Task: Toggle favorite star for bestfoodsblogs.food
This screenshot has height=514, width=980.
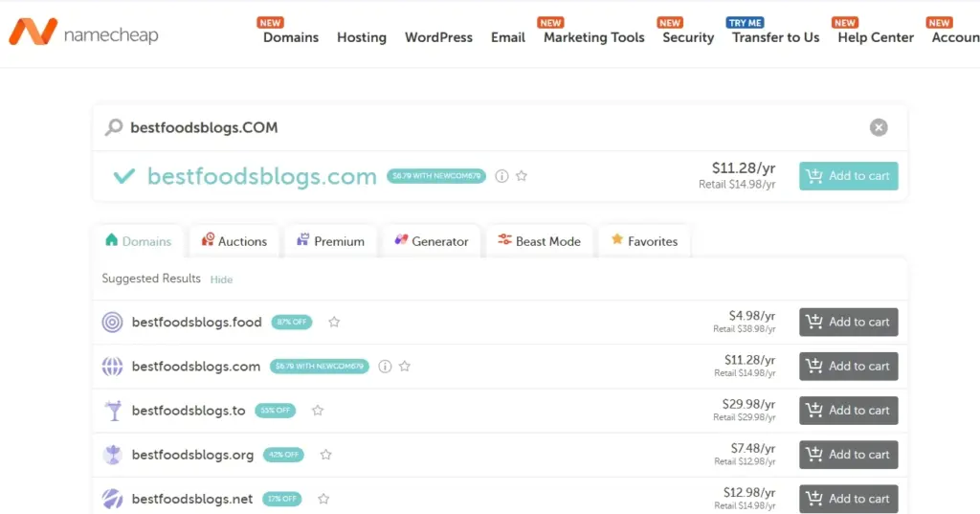Action: coord(334,323)
